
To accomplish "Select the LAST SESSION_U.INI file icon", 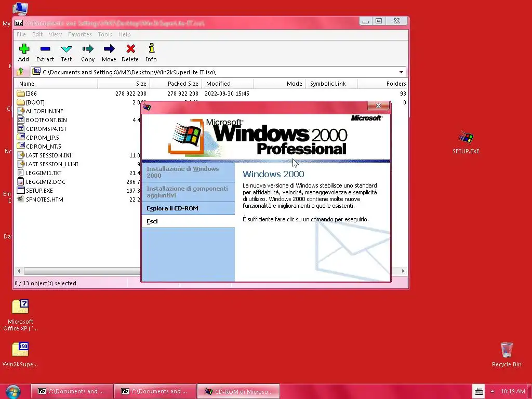I will pos(21,164).
